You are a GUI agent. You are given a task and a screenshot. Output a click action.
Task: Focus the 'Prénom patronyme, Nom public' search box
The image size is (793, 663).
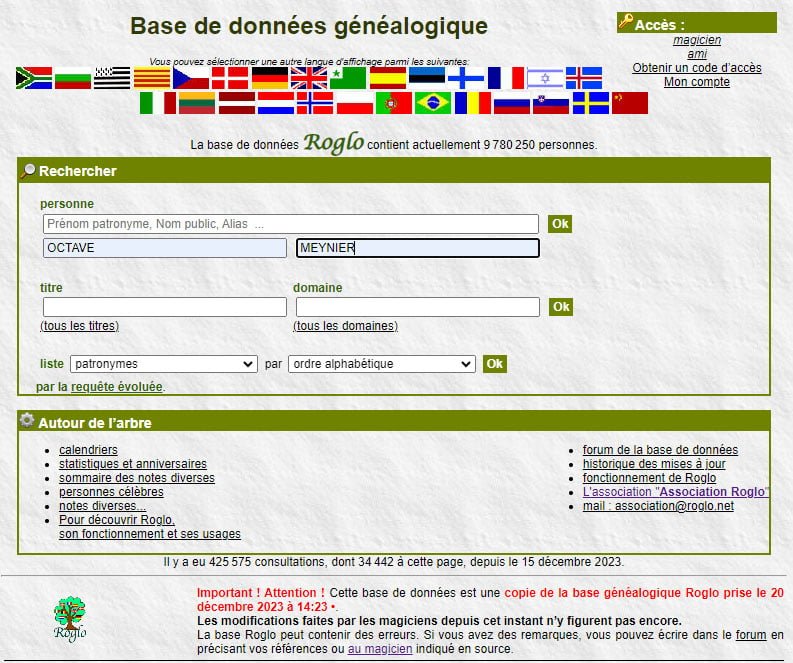click(x=291, y=224)
